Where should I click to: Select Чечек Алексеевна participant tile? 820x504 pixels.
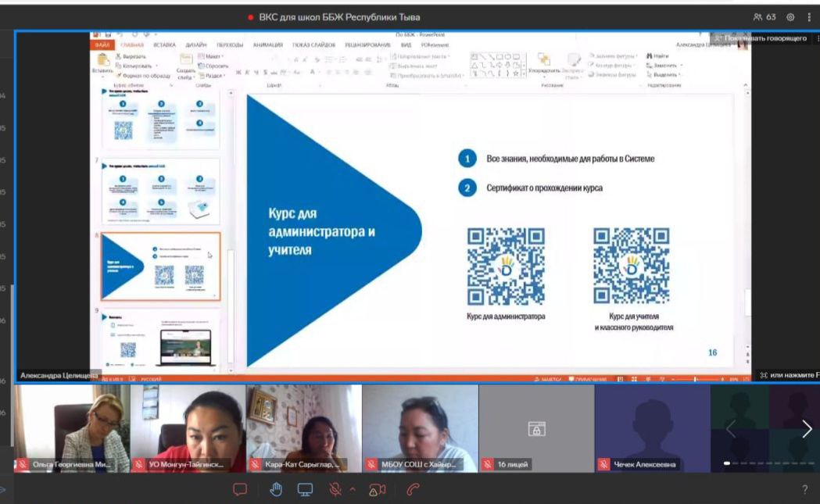(x=652, y=429)
